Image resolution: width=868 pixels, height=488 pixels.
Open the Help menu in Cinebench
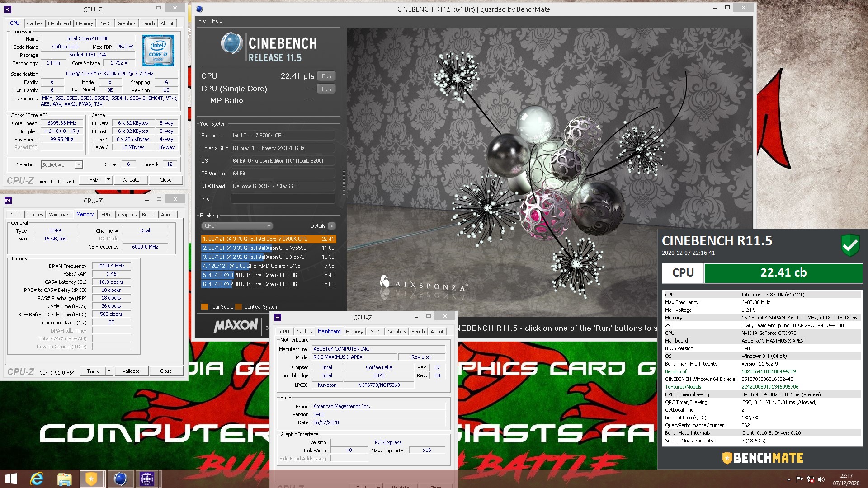coord(217,21)
